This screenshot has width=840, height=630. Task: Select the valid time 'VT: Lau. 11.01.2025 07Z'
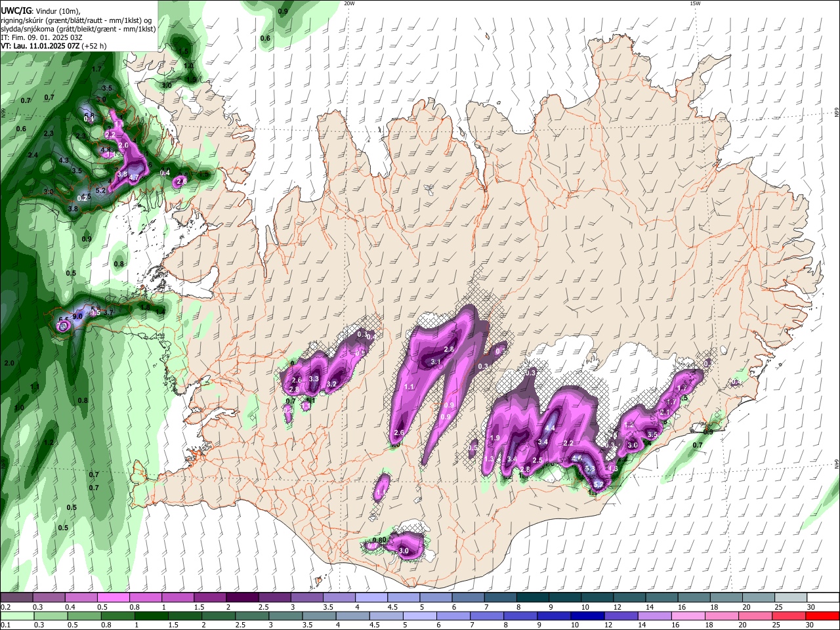(x=40, y=46)
